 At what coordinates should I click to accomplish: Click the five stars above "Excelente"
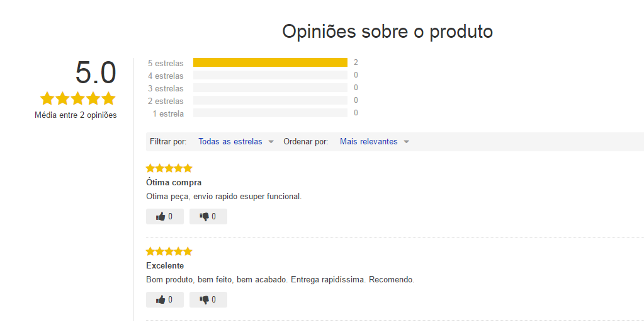point(169,251)
